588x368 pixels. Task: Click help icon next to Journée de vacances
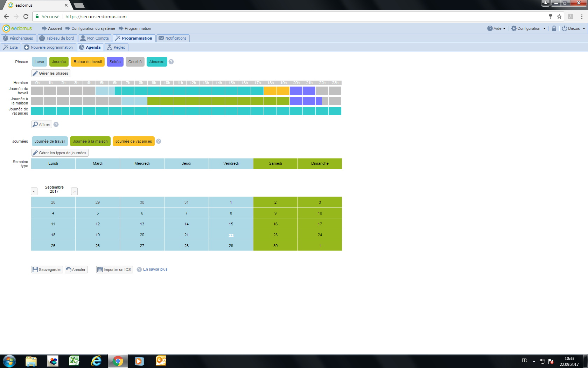tap(159, 141)
